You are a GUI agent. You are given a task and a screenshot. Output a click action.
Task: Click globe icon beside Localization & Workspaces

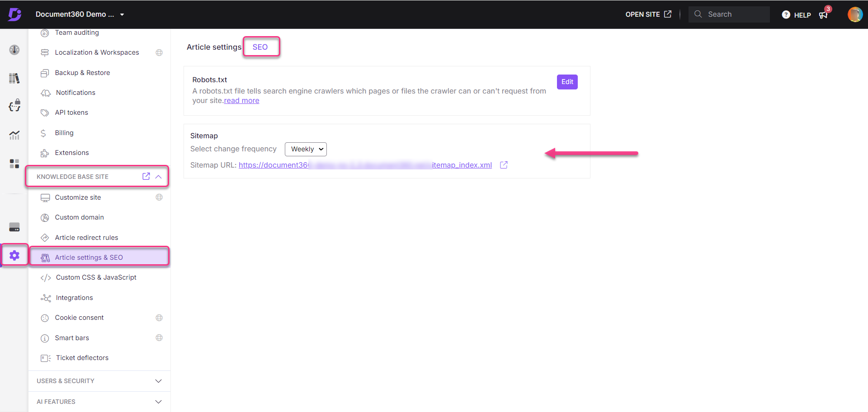coord(159,52)
